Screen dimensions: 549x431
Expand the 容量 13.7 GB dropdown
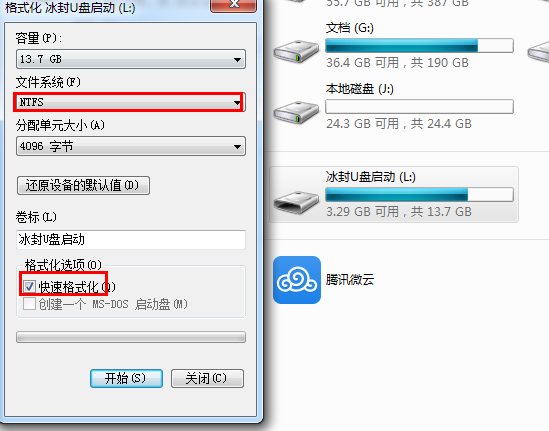pos(131,59)
